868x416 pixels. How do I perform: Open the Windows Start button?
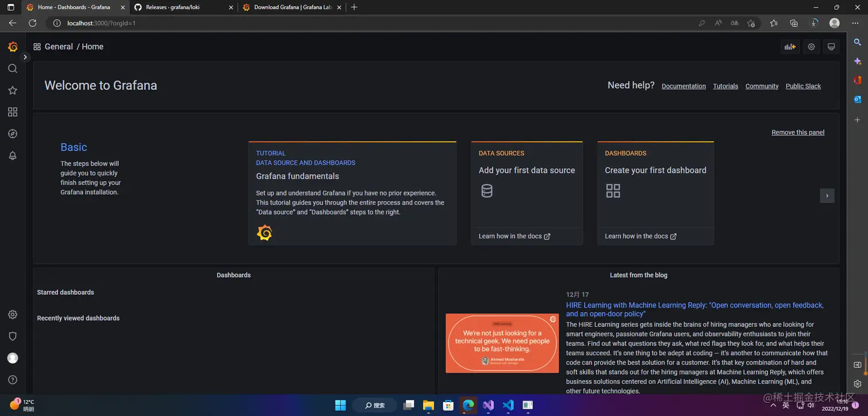(x=340, y=405)
